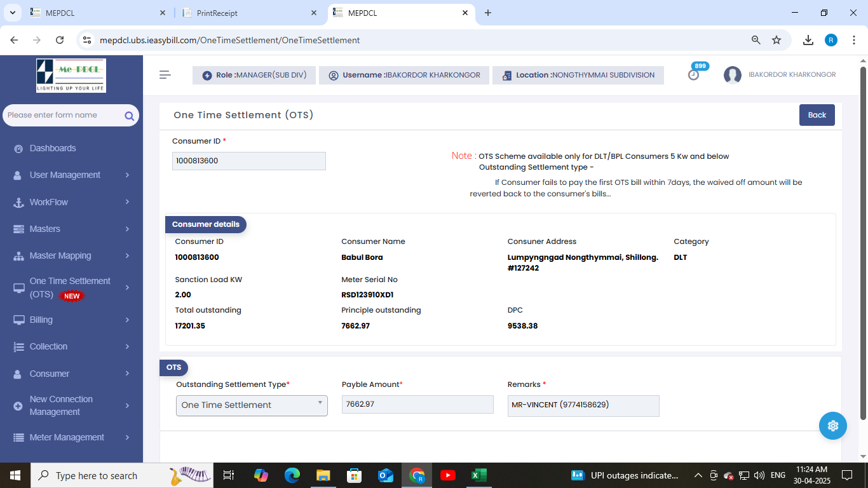Screen dimensions: 868x488
Task: Click the hamburger menu toggle icon
Action: [x=165, y=75]
